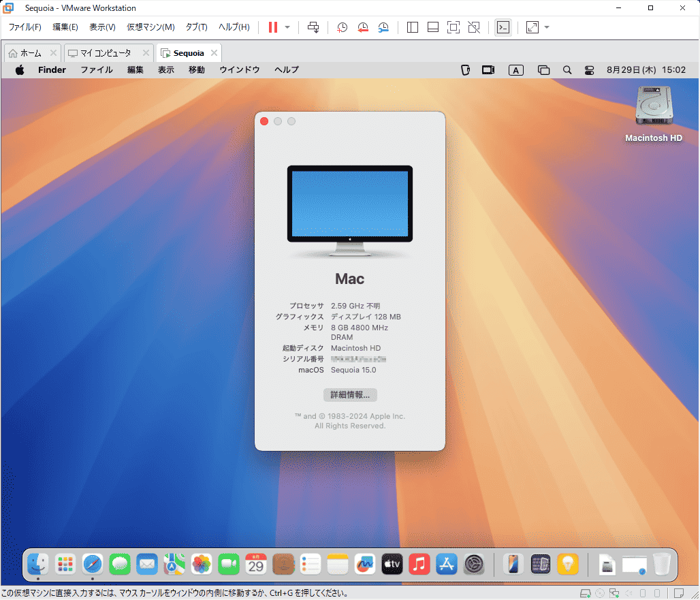Image resolution: width=700 pixels, height=600 pixels.
Task: Open the 仮想マシン(M) menu
Action: [150, 27]
